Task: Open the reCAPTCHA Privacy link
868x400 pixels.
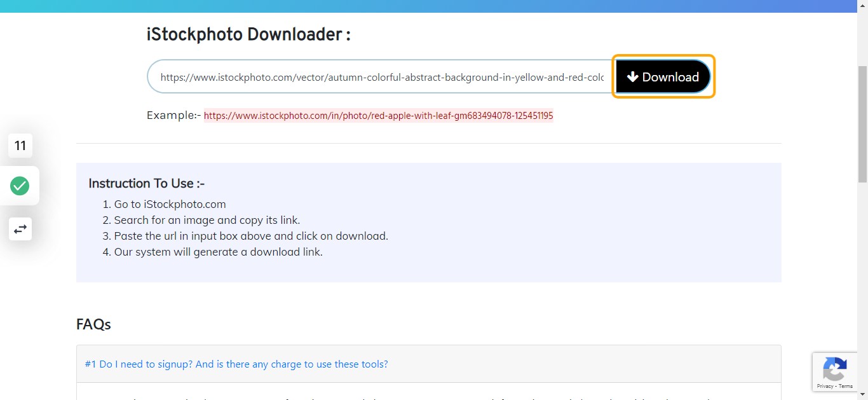Action: [825, 386]
